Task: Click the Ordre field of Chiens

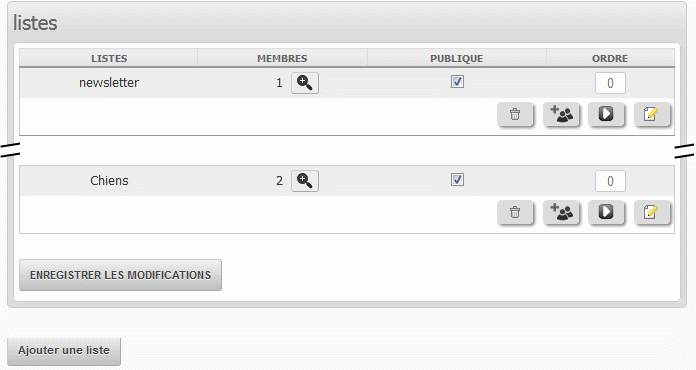Action: tap(610, 181)
